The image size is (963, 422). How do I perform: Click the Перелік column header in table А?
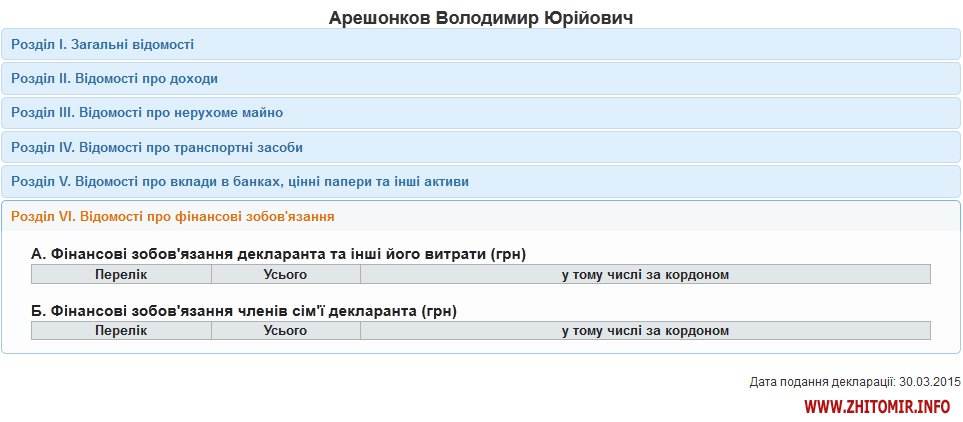pos(121,274)
